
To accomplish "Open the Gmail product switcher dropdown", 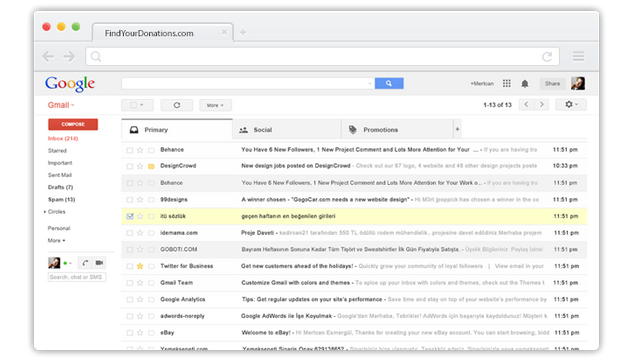I will 61,105.
